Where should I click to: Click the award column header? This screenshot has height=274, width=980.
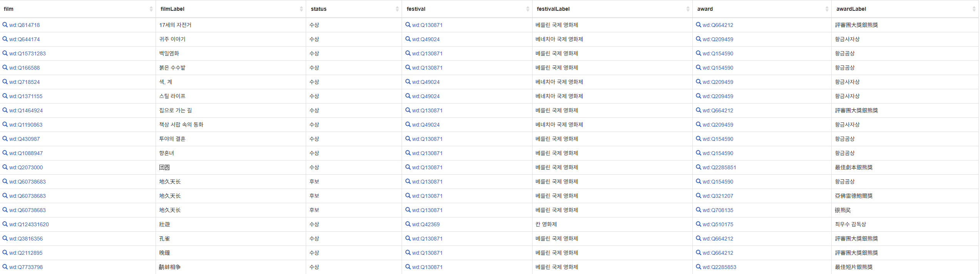pyautogui.click(x=705, y=9)
